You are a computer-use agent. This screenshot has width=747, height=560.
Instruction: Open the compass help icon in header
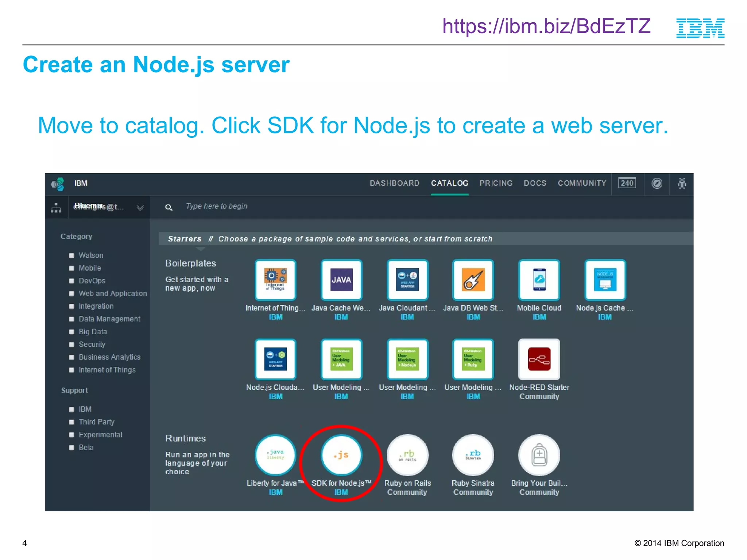click(x=657, y=183)
